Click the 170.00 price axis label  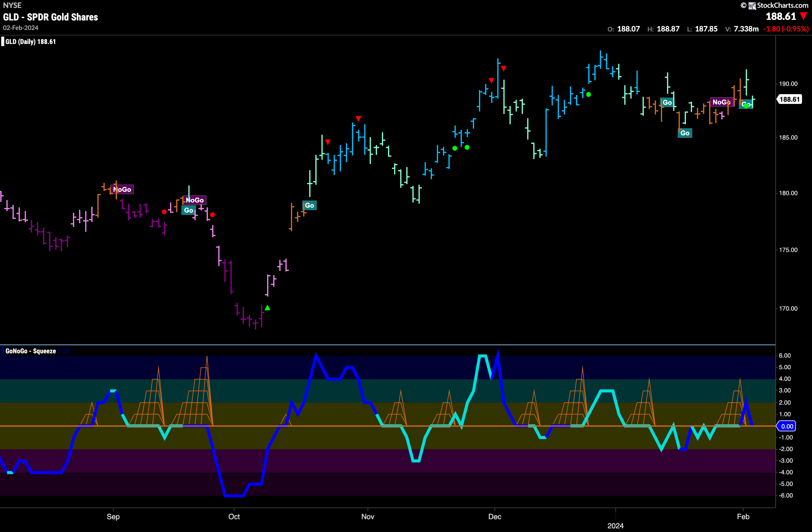(788, 308)
